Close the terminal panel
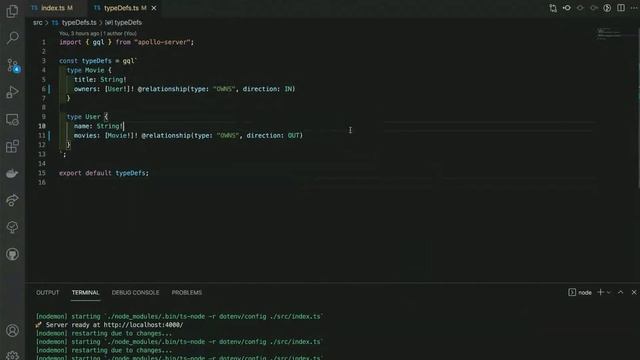 click(x=634, y=292)
